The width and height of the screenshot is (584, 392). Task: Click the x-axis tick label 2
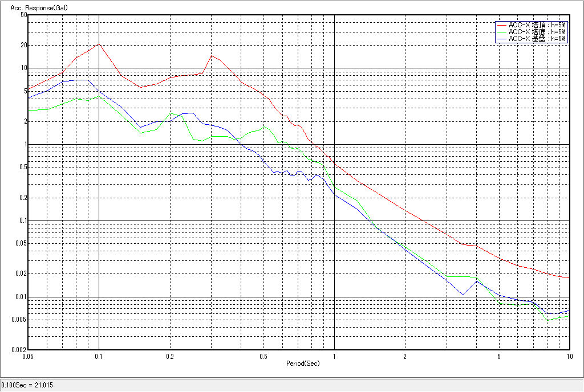[404, 356]
